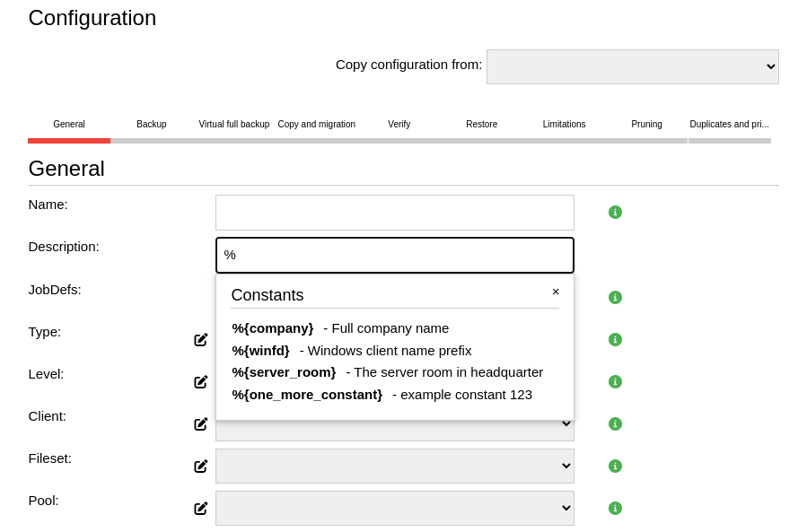Click the info icon next to Name field
Viewport: 807px width, 532px height.
[x=615, y=212]
